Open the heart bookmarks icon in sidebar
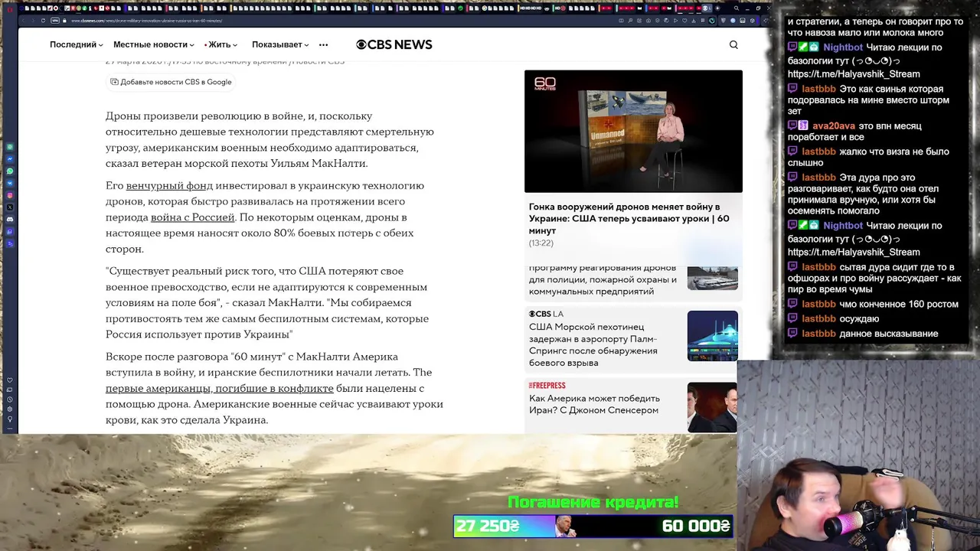The width and height of the screenshot is (980, 551). [x=10, y=380]
